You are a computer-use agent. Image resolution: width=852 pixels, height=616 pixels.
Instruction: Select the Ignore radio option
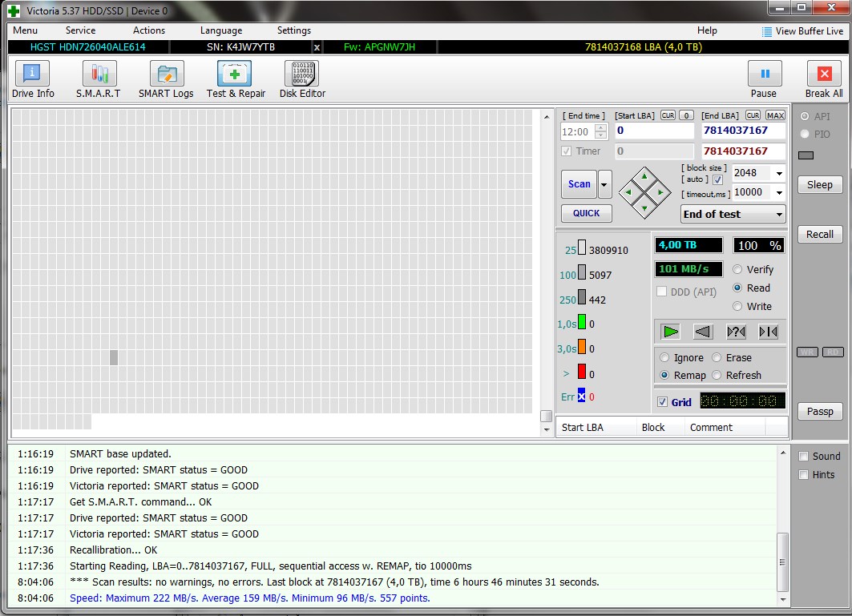664,357
